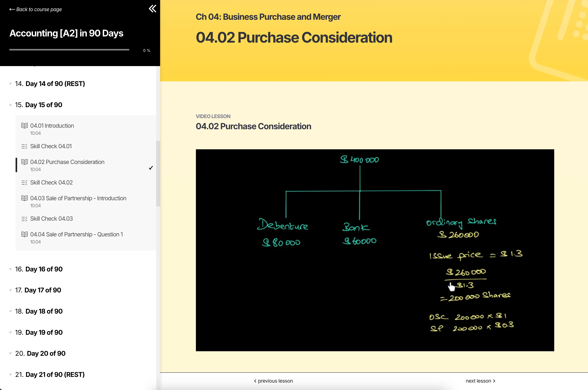588x390 pixels.
Task: Click the course progress bar
Action: [x=69, y=50]
